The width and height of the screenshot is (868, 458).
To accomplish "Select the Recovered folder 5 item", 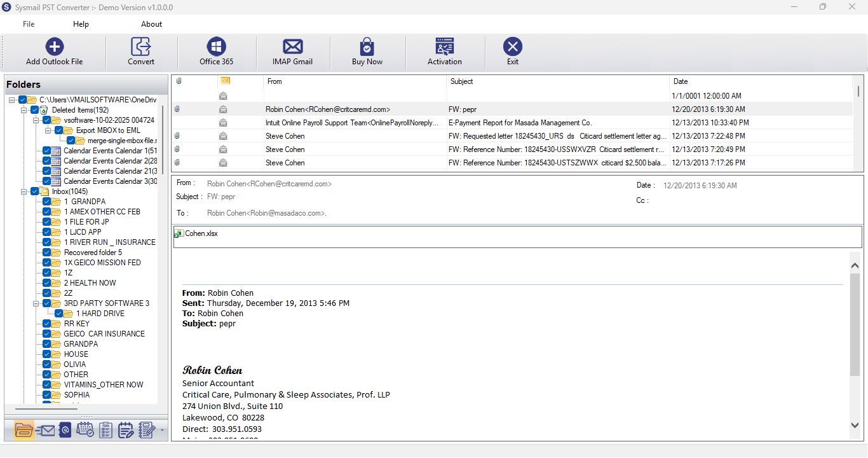I will [x=93, y=253].
